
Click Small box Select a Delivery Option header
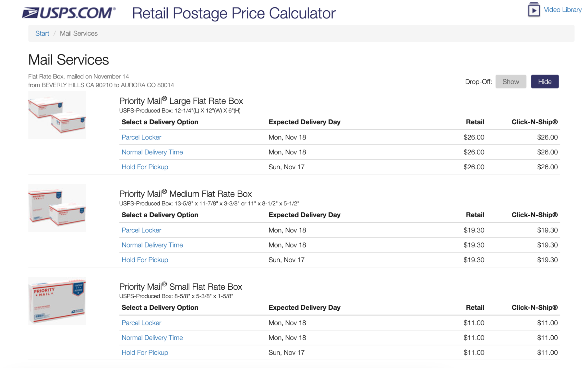160,307
